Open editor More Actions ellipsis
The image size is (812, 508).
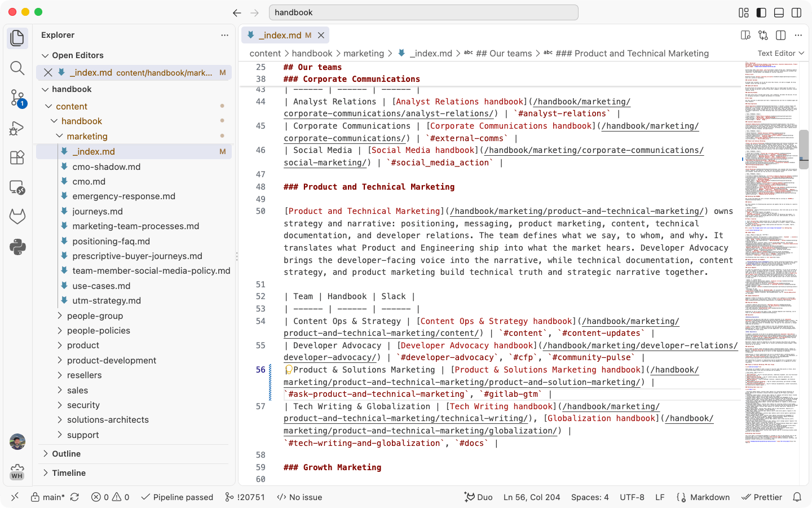point(798,35)
